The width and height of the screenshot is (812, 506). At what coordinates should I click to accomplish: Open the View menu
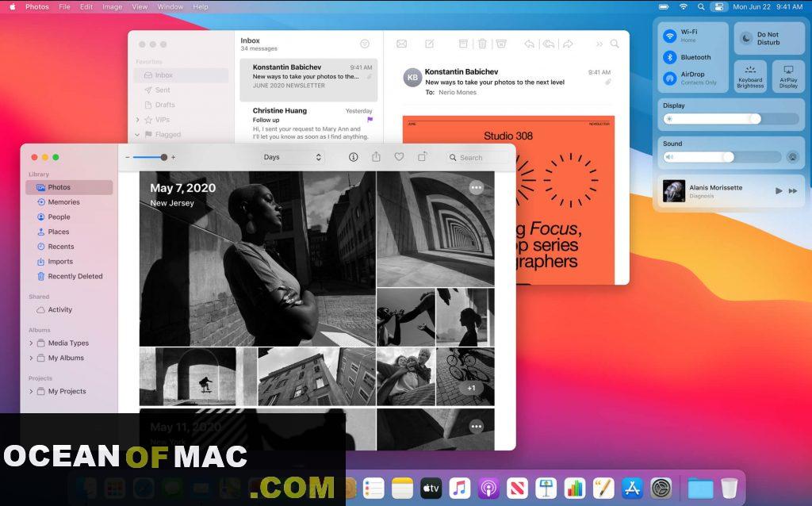[140, 6]
